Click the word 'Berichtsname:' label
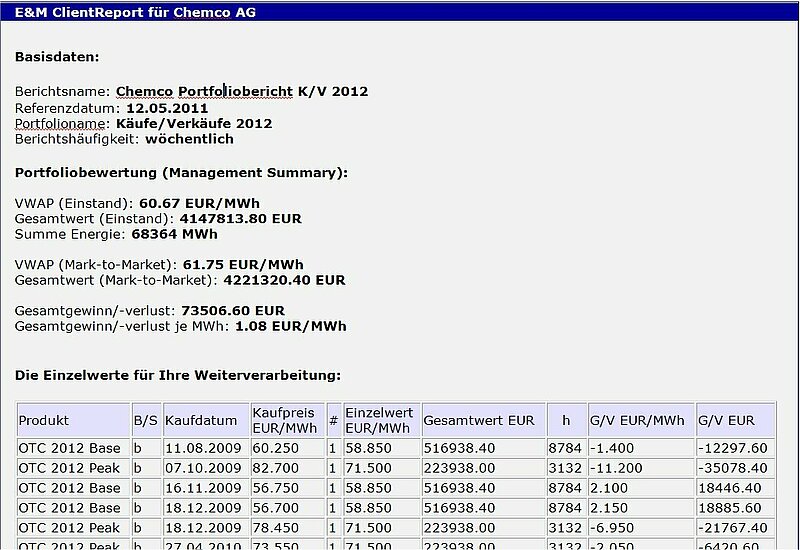Screen dimensions: 800x550 (x=62, y=91)
